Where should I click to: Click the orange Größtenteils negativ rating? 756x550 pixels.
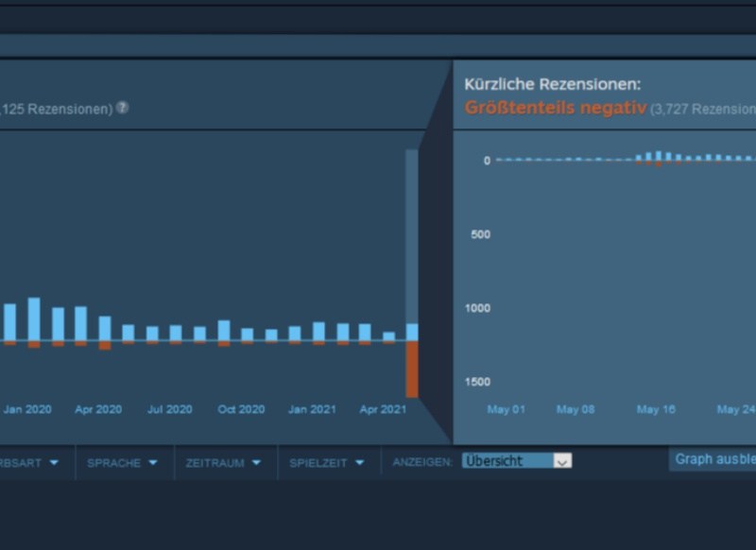click(x=555, y=108)
